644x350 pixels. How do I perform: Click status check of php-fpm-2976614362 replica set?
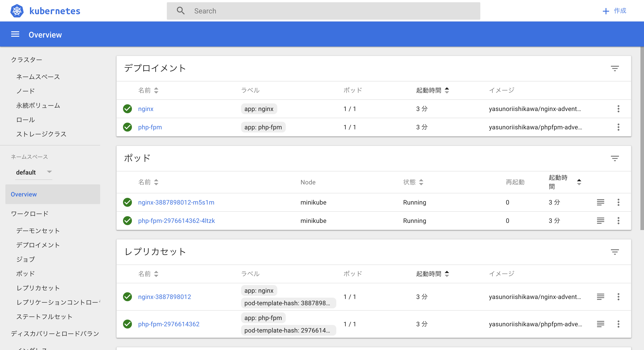[127, 324]
